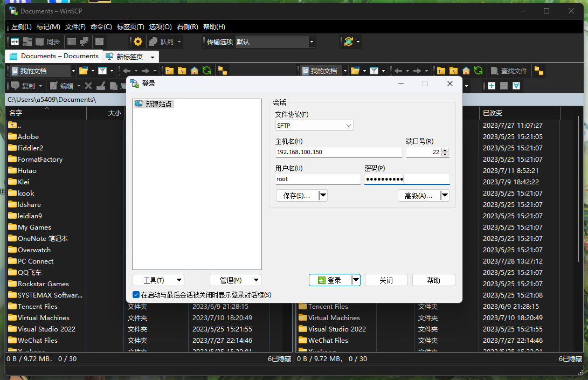
Task: Click the 同步 synchronize toolbar button
Action: click(47, 42)
